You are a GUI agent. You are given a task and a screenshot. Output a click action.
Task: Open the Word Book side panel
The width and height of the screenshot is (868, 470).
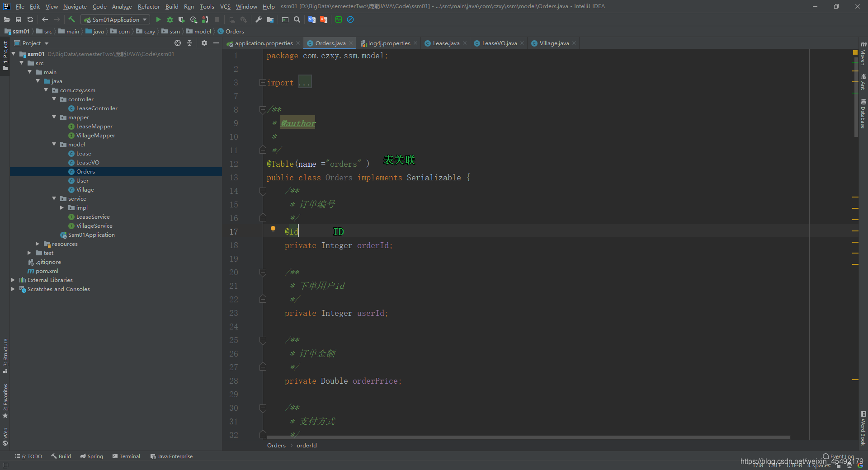point(863,428)
